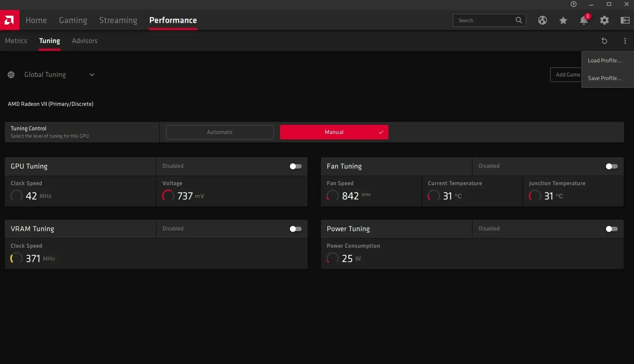This screenshot has height=364, width=634.
Task: Select Manual tuning control
Action: [334, 132]
